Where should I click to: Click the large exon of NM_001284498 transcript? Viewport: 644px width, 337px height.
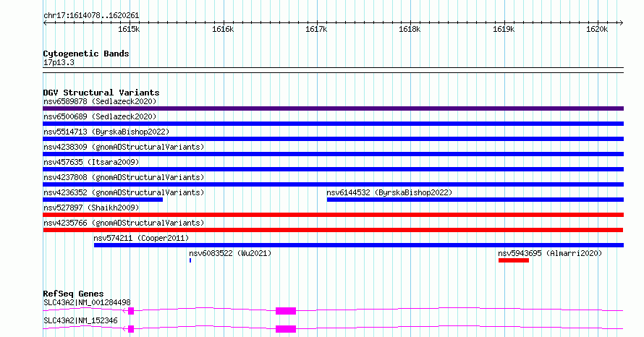[x=286, y=311]
